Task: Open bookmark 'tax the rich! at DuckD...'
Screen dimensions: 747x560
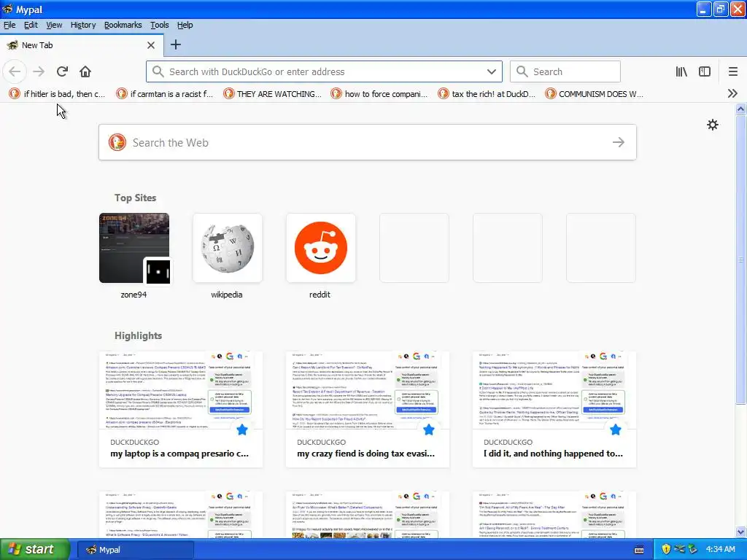Action: [x=487, y=94]
